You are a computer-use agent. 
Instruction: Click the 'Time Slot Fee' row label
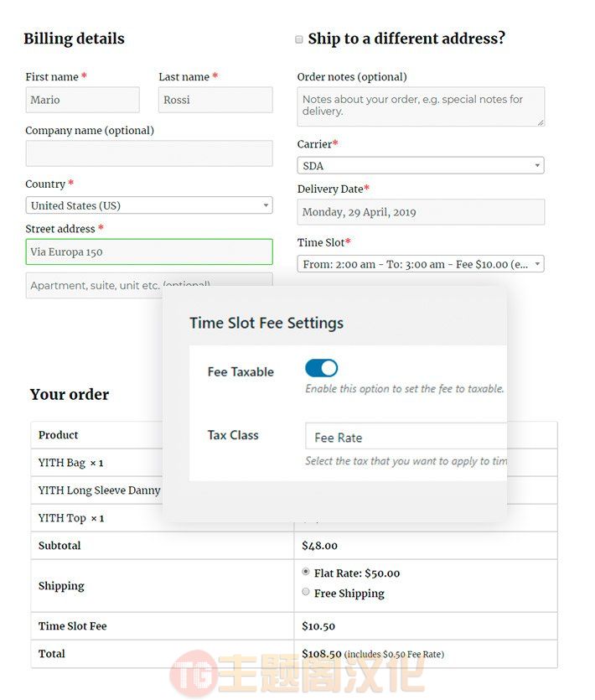point(72,626)
